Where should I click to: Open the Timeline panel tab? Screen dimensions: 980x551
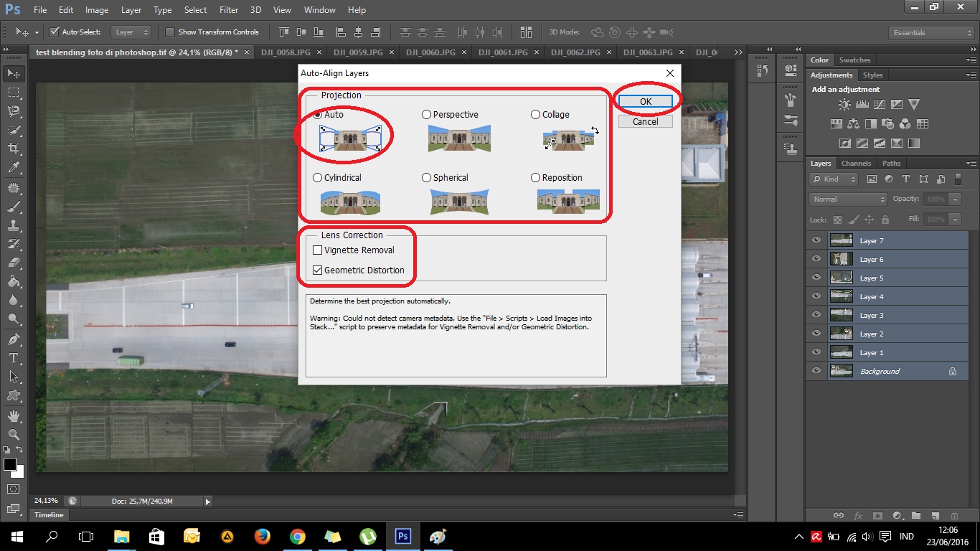click(50, 515)
